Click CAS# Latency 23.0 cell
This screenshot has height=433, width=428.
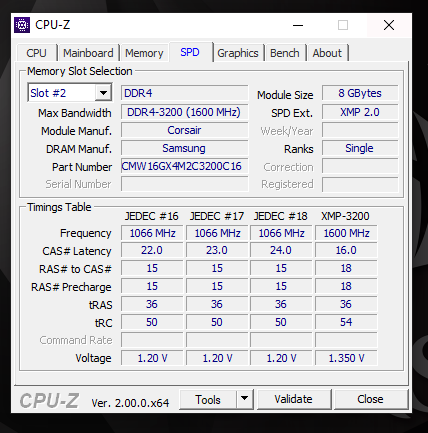click(x=217, y=250)
